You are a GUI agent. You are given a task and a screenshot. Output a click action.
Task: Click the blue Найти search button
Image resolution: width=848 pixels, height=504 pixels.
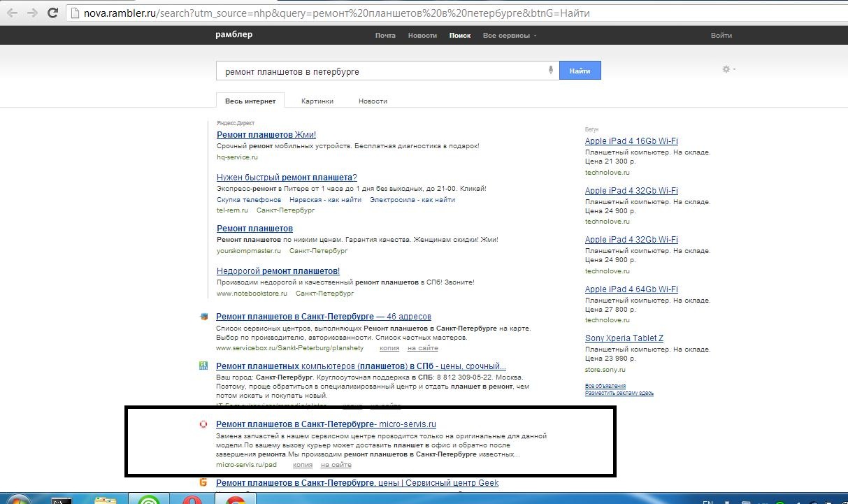tap(580, 71)
